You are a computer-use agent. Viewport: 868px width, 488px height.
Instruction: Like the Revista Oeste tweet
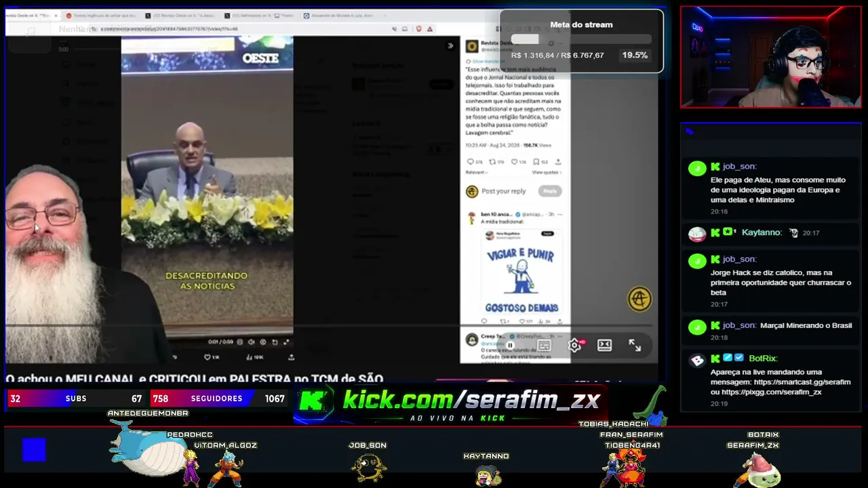pyautogui.click(x=513, y=162)
